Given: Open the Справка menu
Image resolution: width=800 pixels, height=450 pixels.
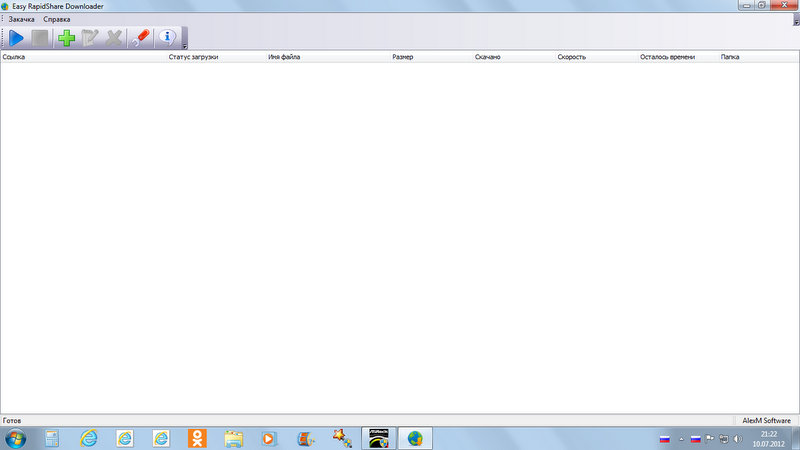Looking at the screenshot, I should click(57, 19).
